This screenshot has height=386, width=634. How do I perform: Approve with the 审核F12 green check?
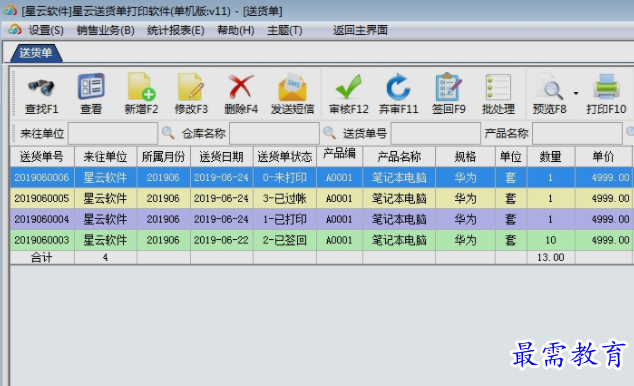tap(349, 93)
